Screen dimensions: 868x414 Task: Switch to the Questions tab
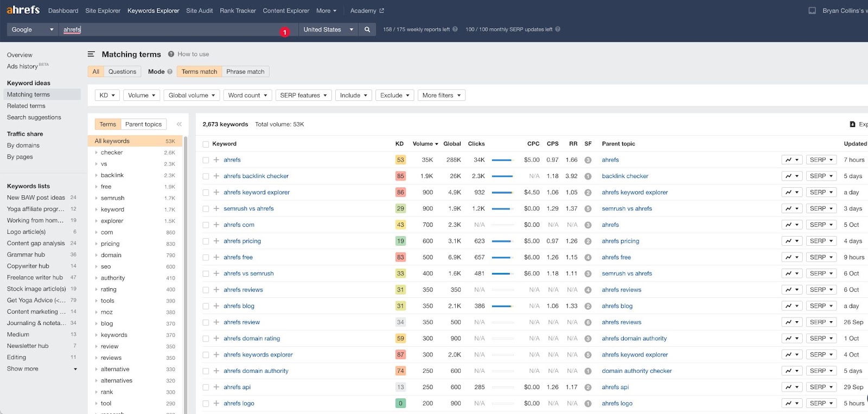122,72
